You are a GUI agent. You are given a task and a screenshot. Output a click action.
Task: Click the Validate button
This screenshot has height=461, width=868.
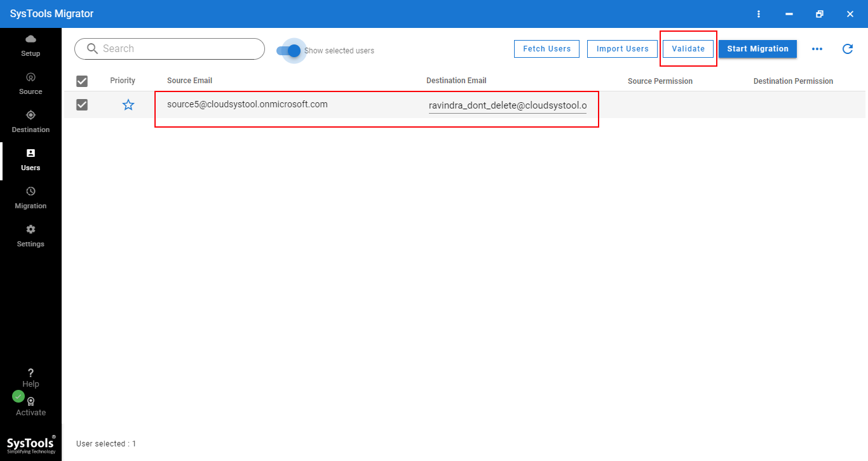pyautogui.click(x=688, y=49)
